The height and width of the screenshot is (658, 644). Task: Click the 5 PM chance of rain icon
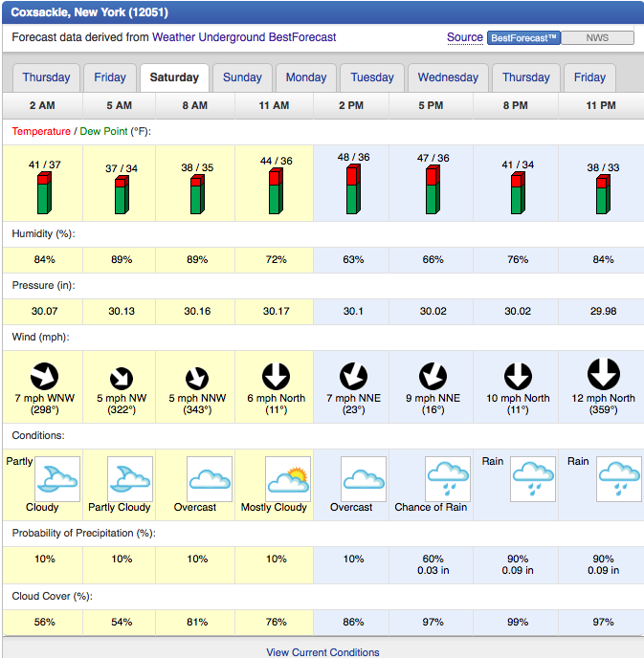point(448,479)
